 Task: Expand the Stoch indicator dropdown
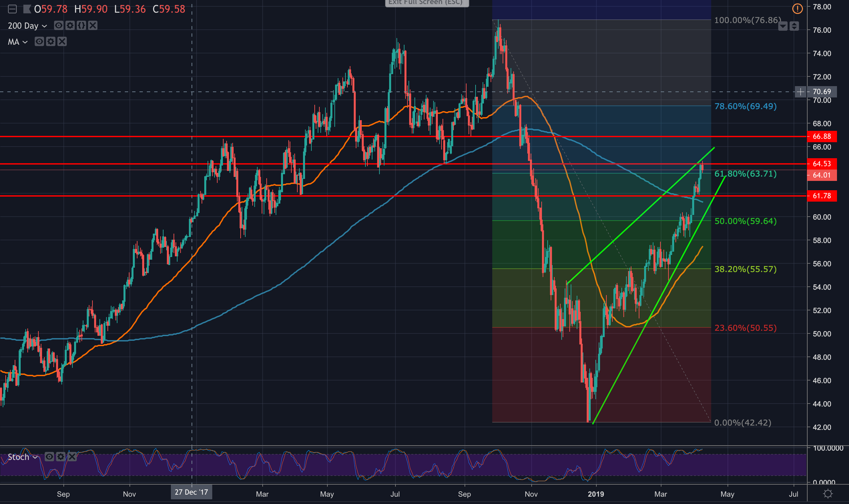[35, 458]
